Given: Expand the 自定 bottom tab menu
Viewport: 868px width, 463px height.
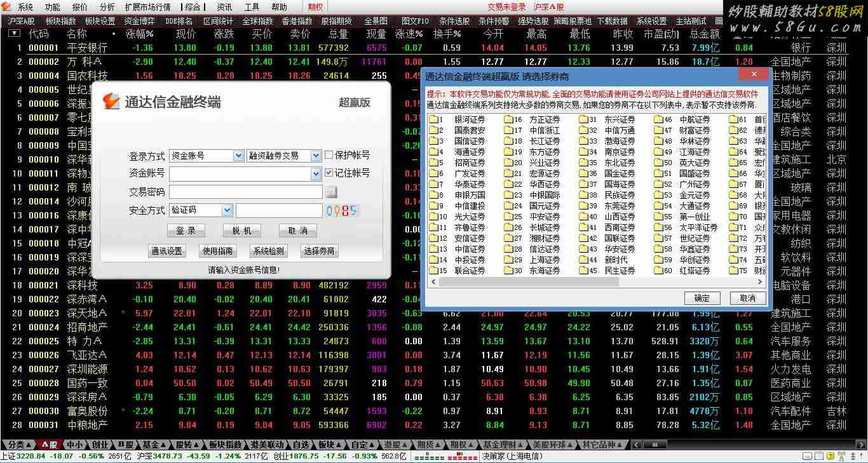Looking at the screenshot, I should point(364,445).
